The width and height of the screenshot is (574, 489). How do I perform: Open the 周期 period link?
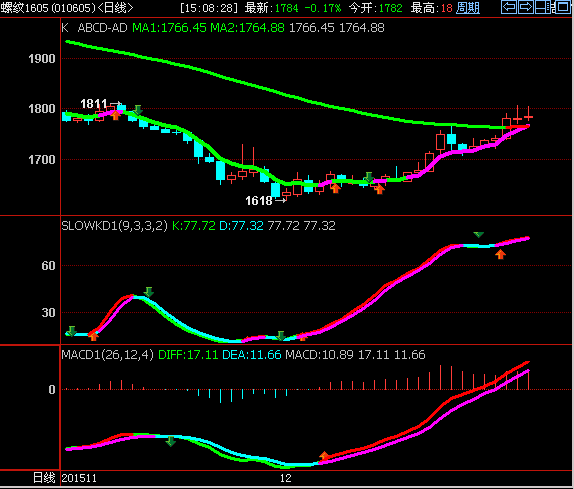[x=468, y=8]
